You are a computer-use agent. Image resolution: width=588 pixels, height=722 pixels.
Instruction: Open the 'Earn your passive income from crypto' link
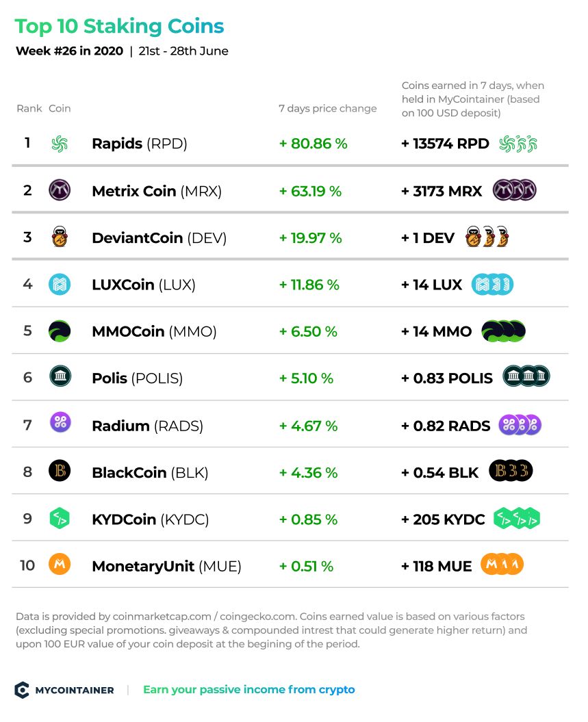tap(248, 689)
